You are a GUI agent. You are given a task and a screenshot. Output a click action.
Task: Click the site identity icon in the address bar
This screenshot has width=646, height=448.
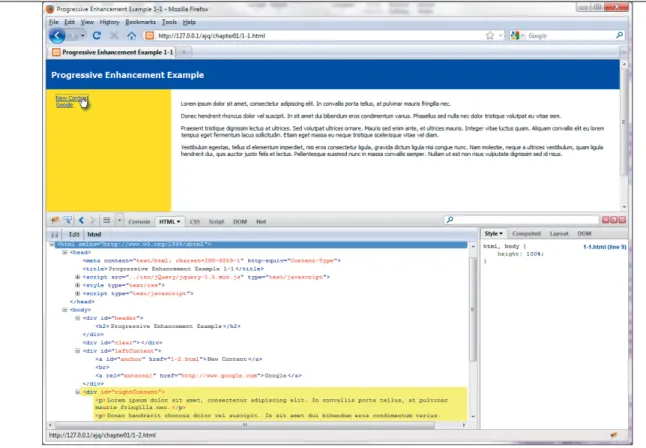pos(150,36)
